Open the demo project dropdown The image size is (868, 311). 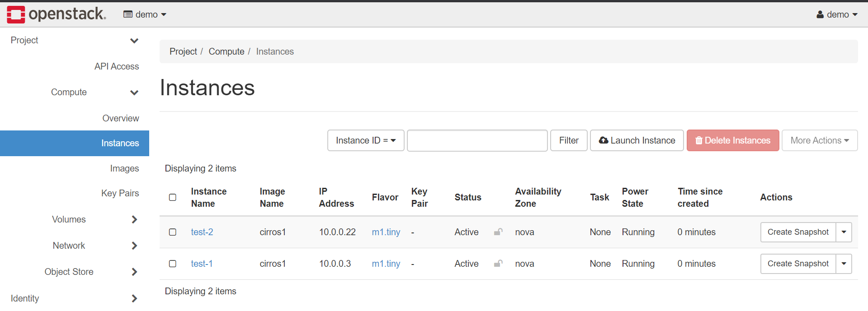pos(145,14)
